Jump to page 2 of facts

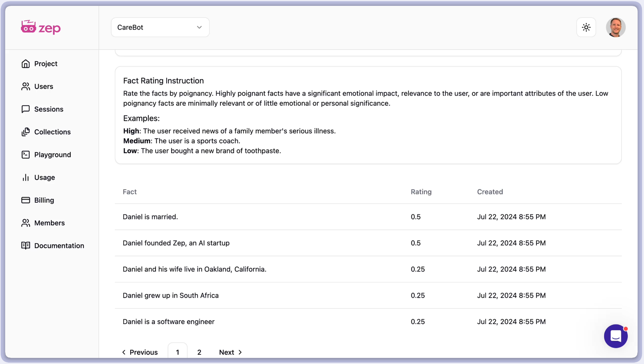coord(199,352)
